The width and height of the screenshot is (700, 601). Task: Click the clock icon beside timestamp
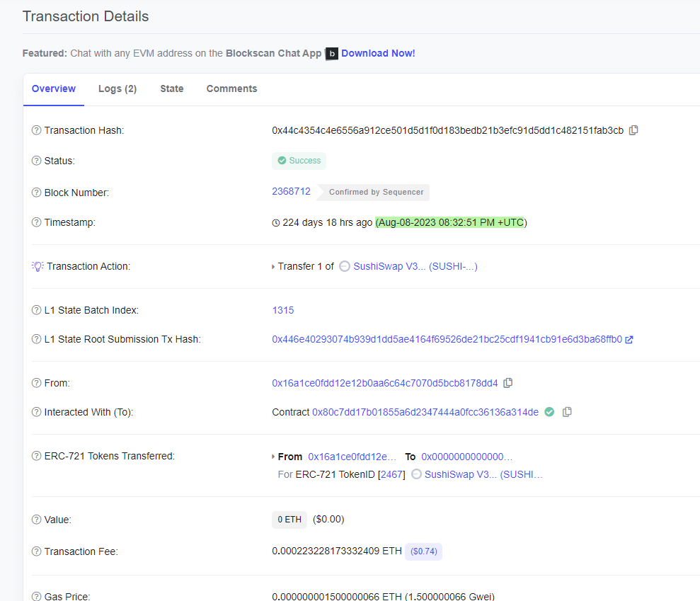276,223
